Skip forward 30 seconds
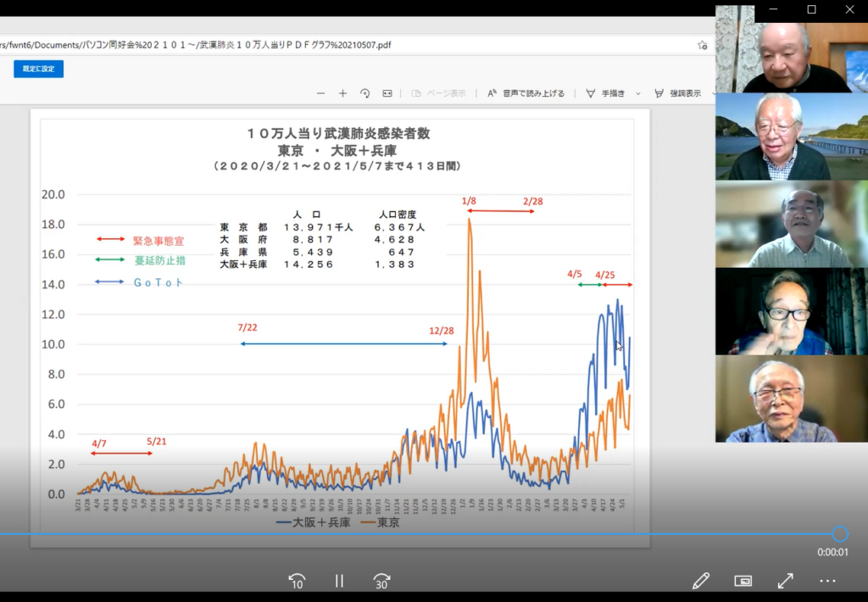Viewport: 868px width, 602px height. [381, 581]
